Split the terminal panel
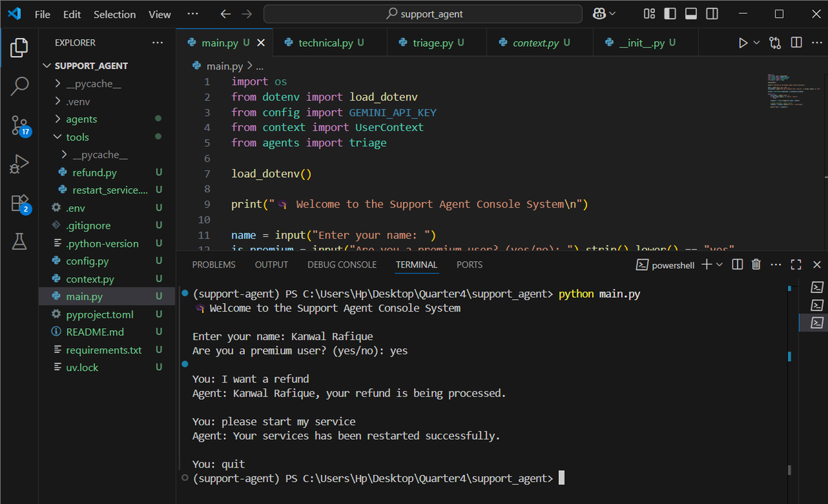Viewport: 828px width, 504px height. [x=737, y=265]
